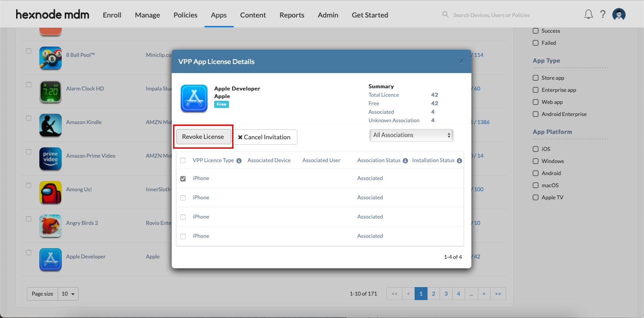The width and height of the screenshot is (644, 318).
Task: Enable the Apple TV platform filter checkbox
Action: click(536, 198)
